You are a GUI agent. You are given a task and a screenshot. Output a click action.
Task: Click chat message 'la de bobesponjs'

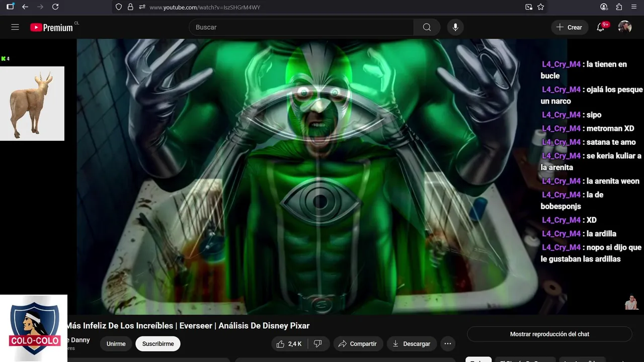point(572,200)
